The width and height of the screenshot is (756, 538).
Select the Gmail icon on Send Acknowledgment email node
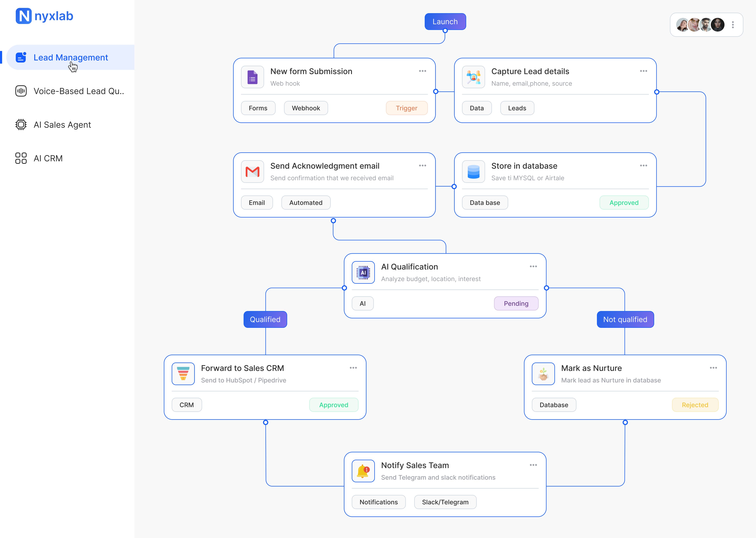coord(252,171)
